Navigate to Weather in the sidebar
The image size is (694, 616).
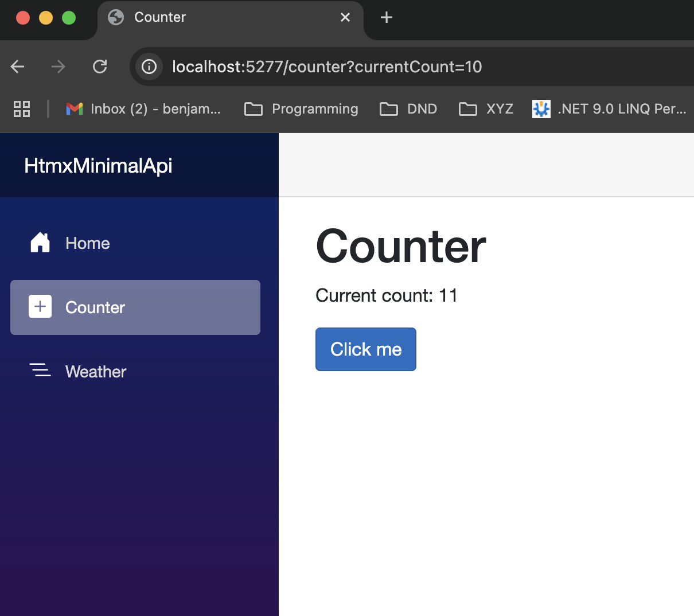click(135, 372)
